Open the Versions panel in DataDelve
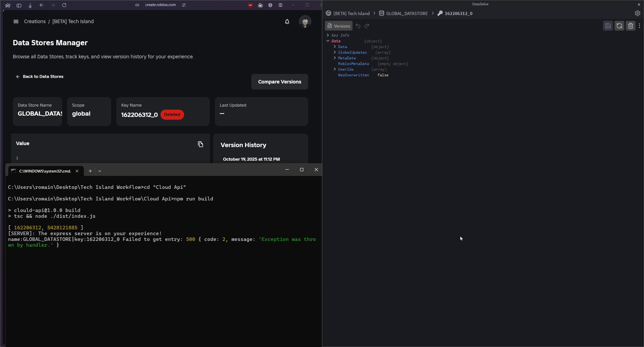644x347 pixels. pos(339,26)
